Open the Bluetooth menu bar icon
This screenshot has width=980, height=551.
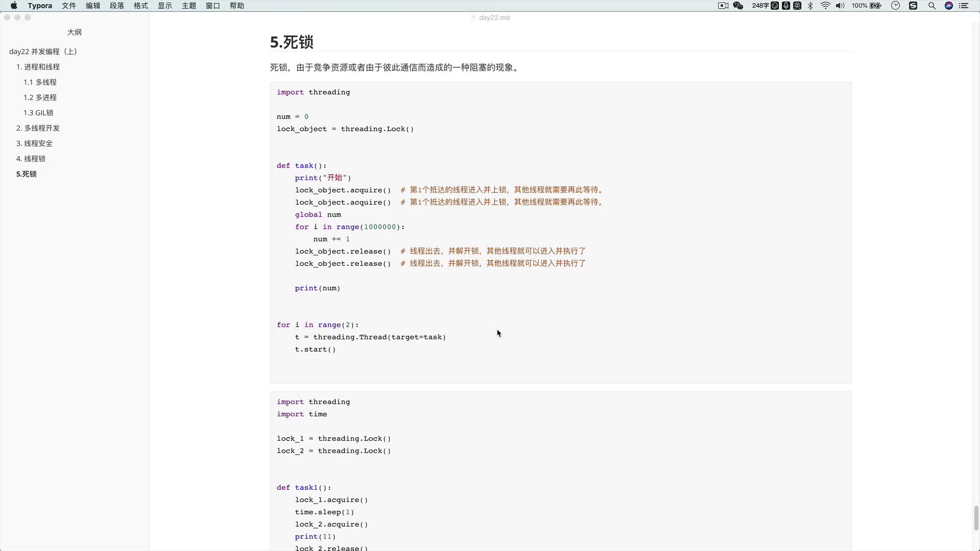[x=811, y=6]
